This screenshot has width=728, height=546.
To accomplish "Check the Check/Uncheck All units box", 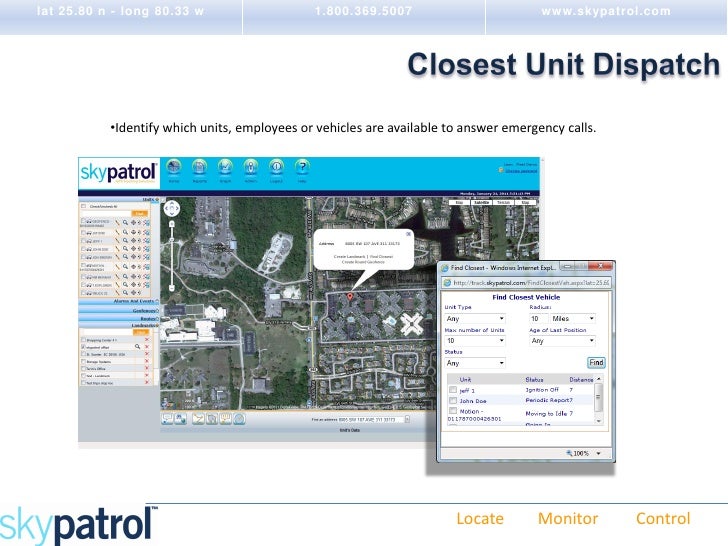I will pos(83,206).
